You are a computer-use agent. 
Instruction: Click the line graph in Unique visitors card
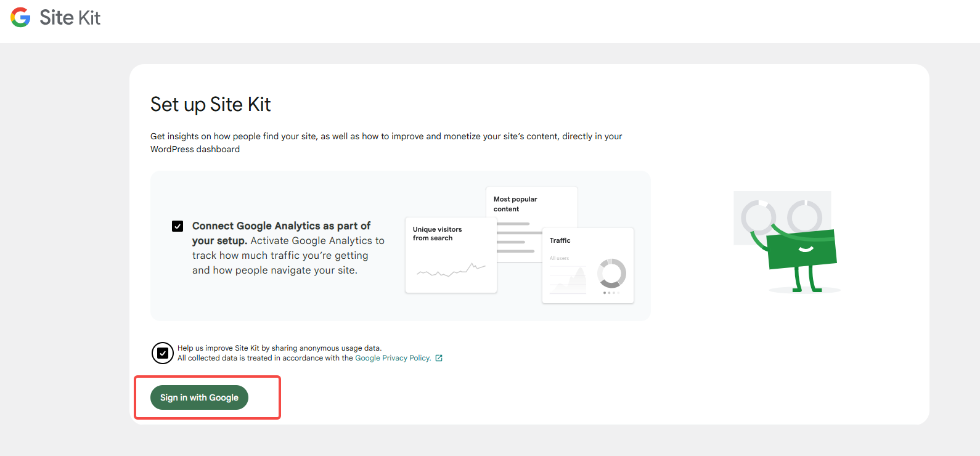(x=451, y=270)
